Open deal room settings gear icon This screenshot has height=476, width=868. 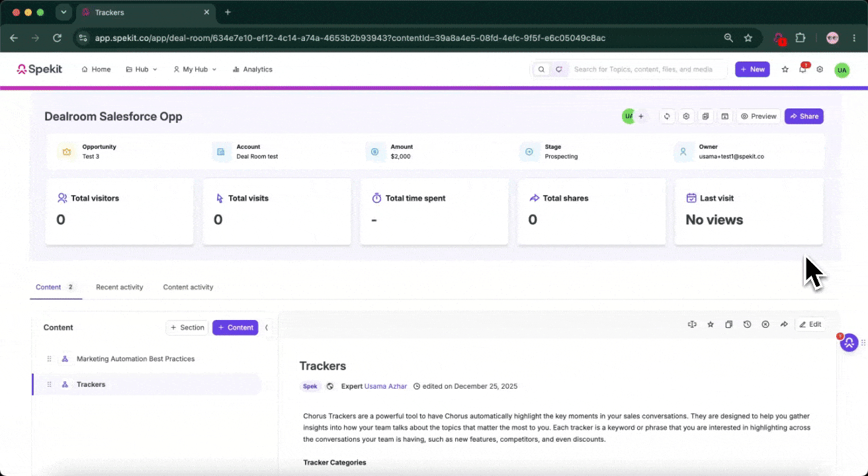coord(687,116)
